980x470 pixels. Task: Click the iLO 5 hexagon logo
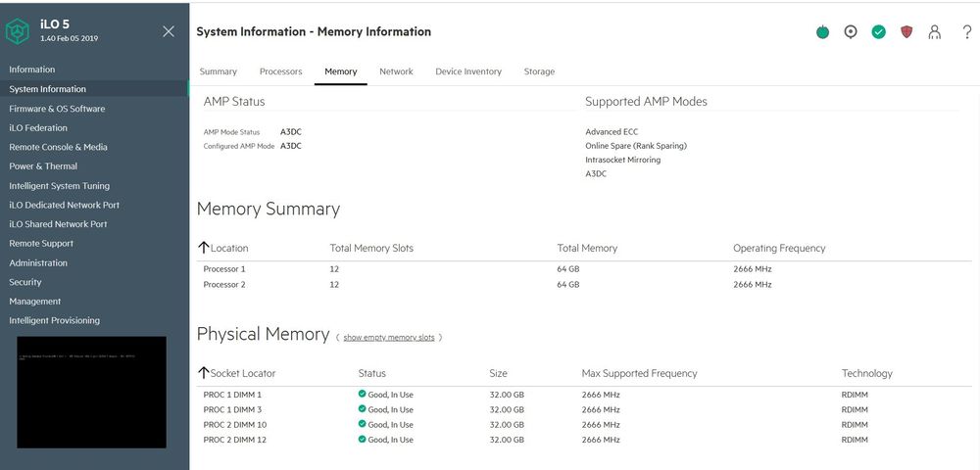pyautogui.click(x=18, y=31)
